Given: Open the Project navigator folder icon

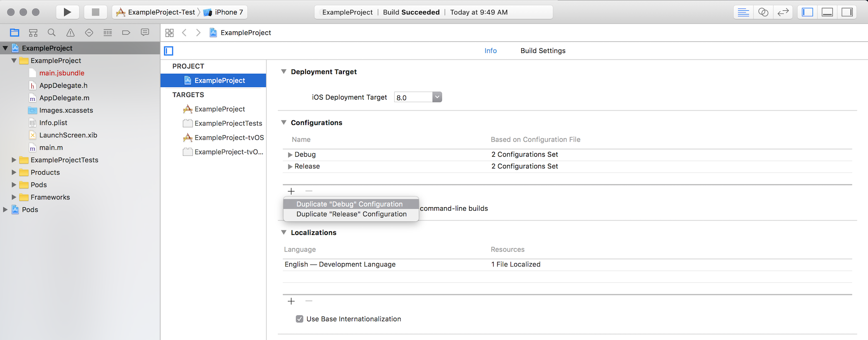Looking at the screenshot, I should pos(14,32).
